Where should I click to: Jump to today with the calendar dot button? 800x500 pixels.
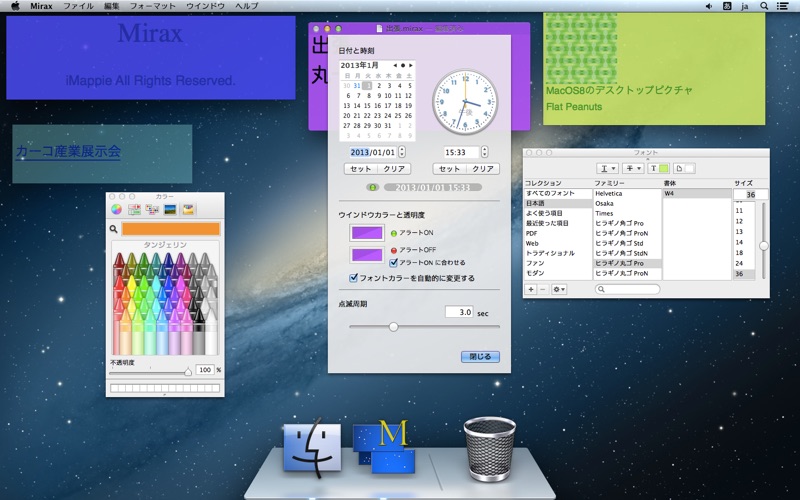point(403,65)
